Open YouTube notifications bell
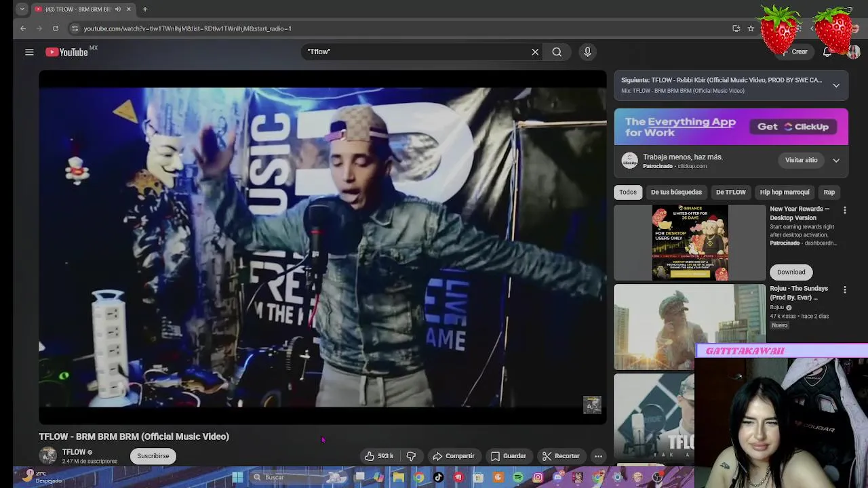 (x=827, y=52)
